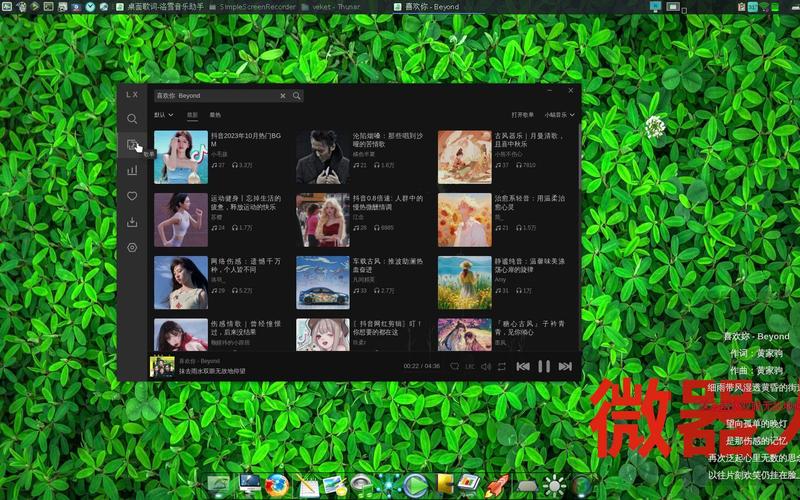Click the playback time 00:22 / 04:36
Viewport: 800px width, 500px height.
[x=421, y=366]
